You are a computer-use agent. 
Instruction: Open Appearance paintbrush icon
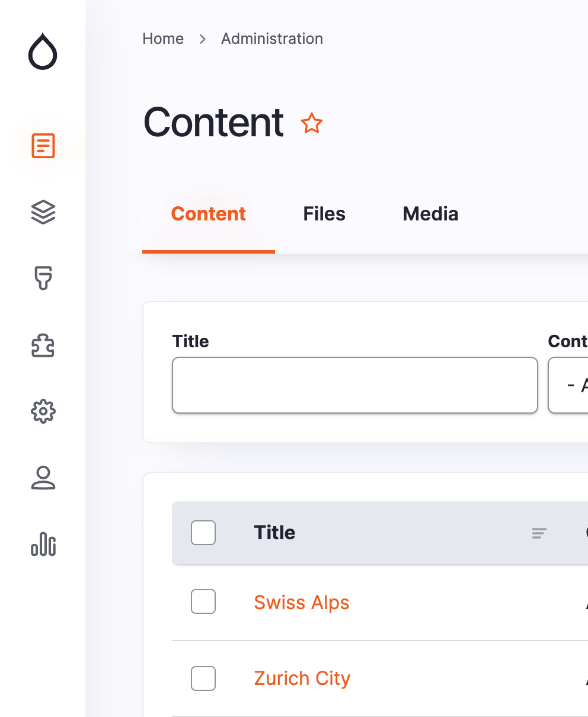tap(43, 278)
